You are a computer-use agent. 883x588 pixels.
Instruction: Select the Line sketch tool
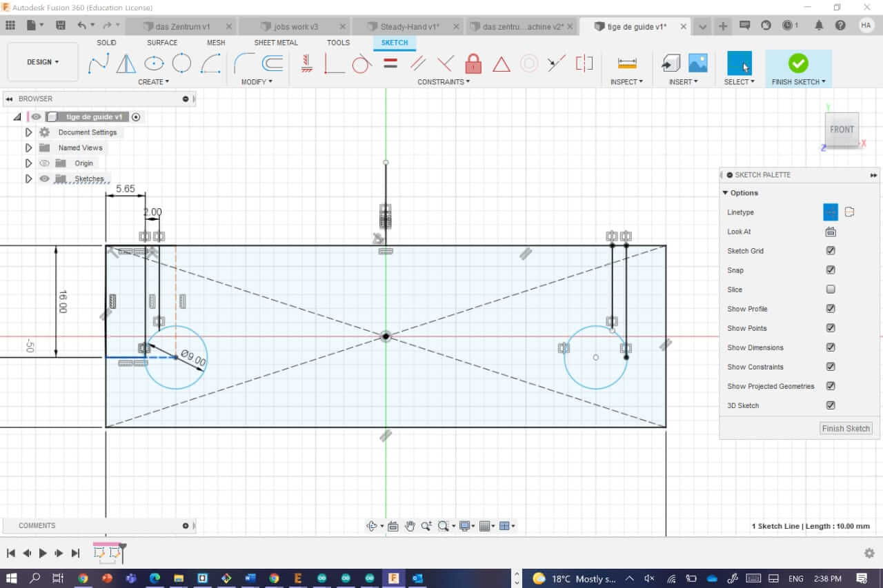coord(99,63)
